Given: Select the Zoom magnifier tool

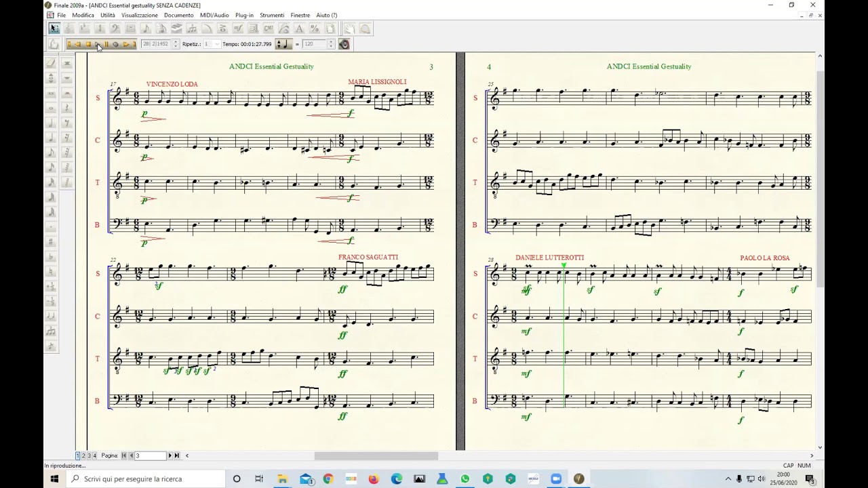Looking at the screenshot, I should pos(366,28).
